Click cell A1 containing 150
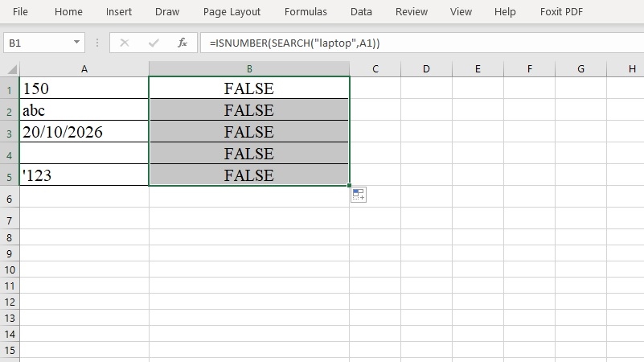The image size is (644, 362). pyautogui.click(x=84, y=88)
